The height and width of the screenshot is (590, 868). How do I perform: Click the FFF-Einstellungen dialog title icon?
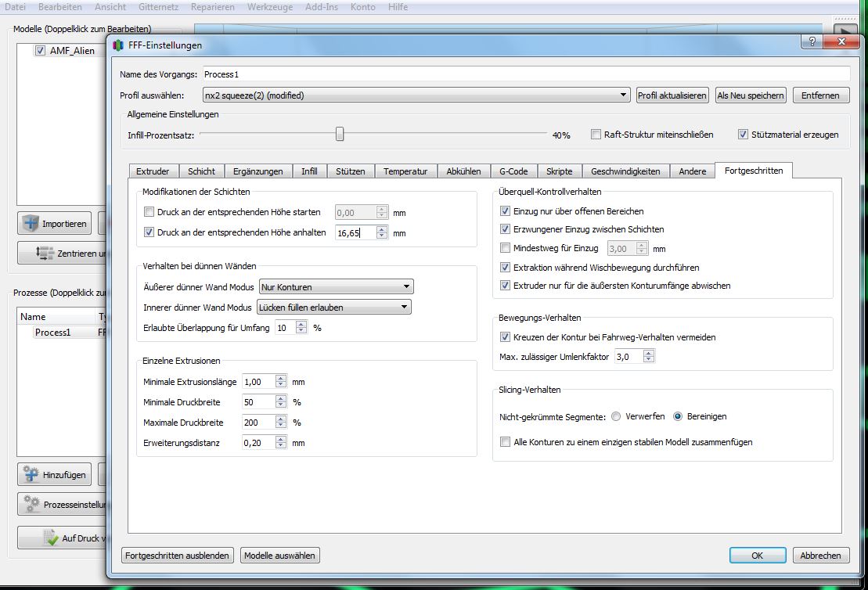tap(117, 45)
